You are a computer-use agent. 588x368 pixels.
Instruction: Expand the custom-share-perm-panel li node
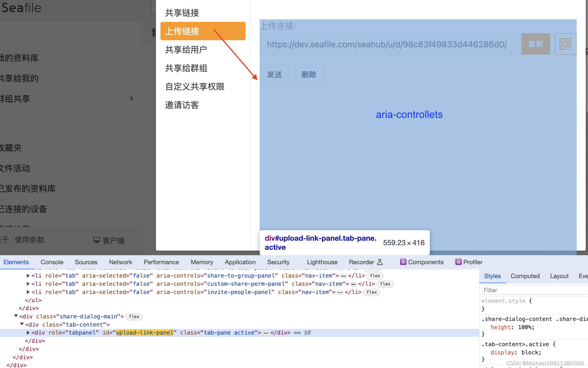pos(28,284)
